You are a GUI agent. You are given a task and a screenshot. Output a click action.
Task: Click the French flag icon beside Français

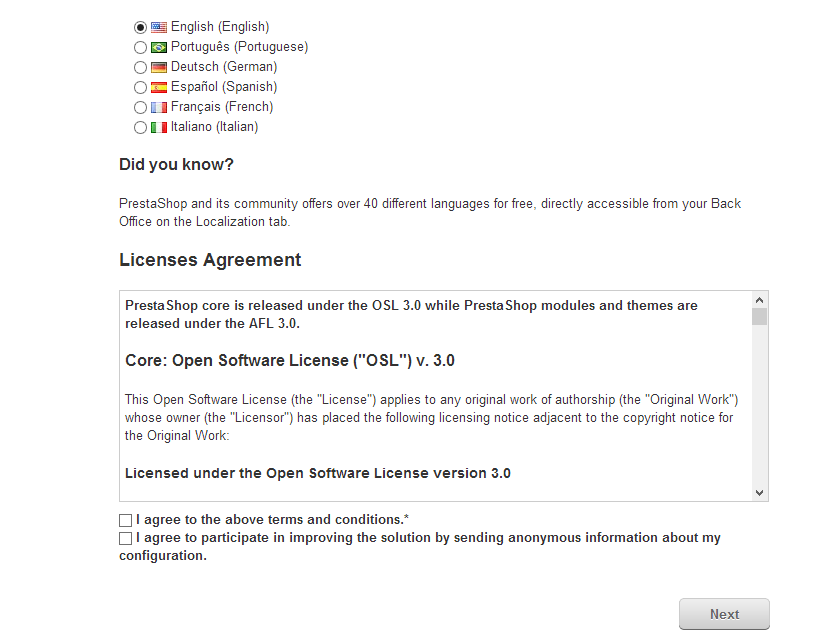(x=159, y=107)
